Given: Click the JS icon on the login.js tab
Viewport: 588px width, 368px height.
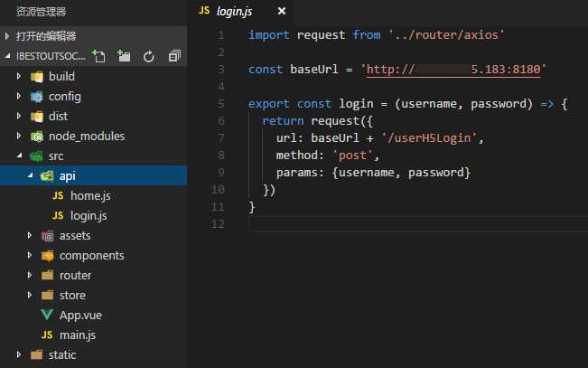Looking at the screenshot, I should pyautogui.click(x=204, y=11).
